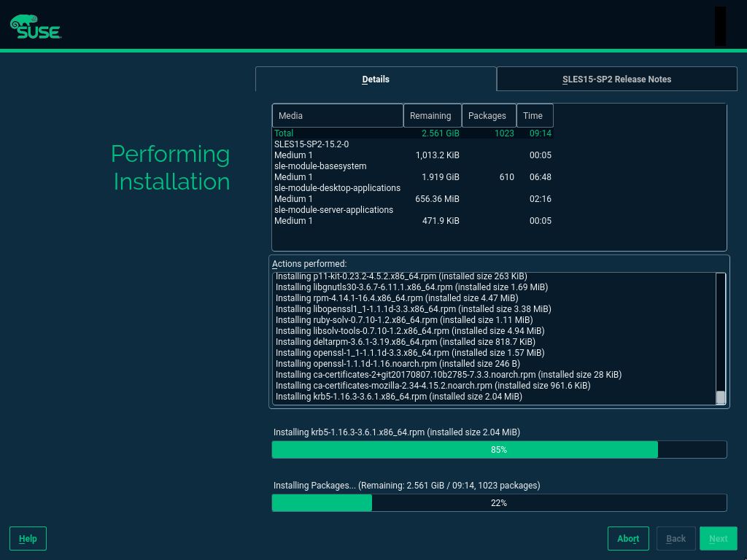747x560 pixels.
Task: Open the SLES15-SP2 Release Notes tab
Action: click(x=616, y=79)
